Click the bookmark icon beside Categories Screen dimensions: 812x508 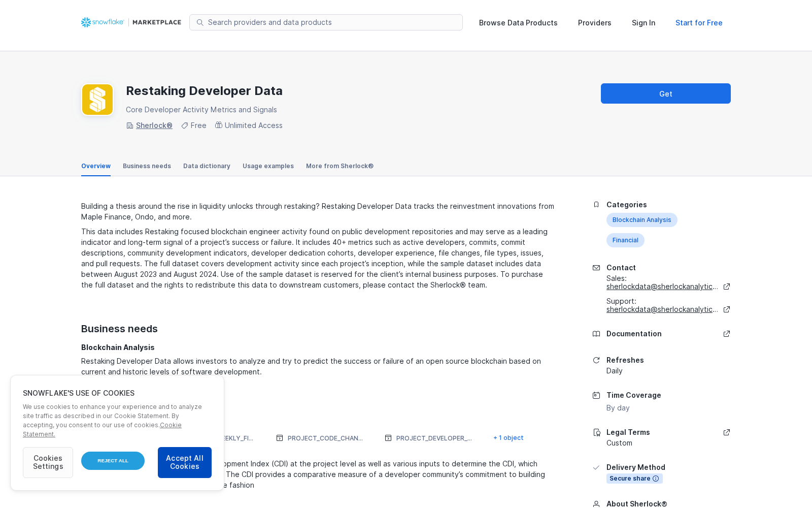pos(596,205)
